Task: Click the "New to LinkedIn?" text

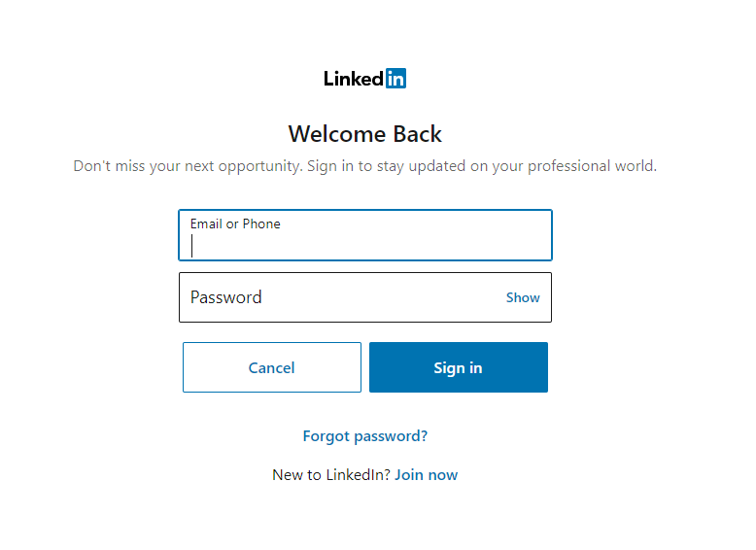Action: [x=331, y=475]
